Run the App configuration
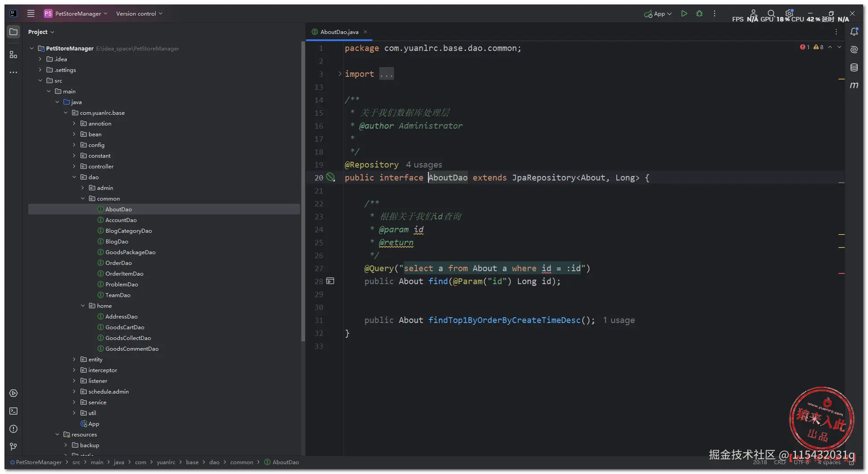This screenshot has width=868, height=474. [684, 13]
